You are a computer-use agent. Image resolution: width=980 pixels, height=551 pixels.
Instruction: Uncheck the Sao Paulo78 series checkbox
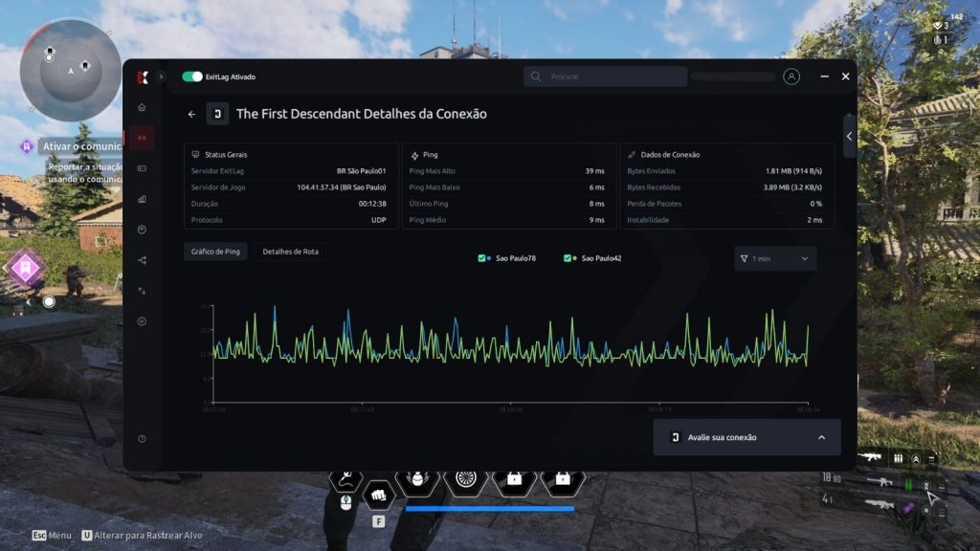pos(482,258)
